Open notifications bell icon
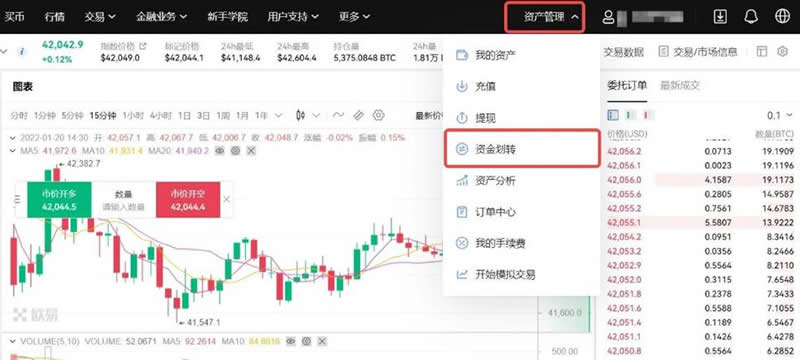The image size is (800, 360). pyautogui.click(x=751, y=16)
